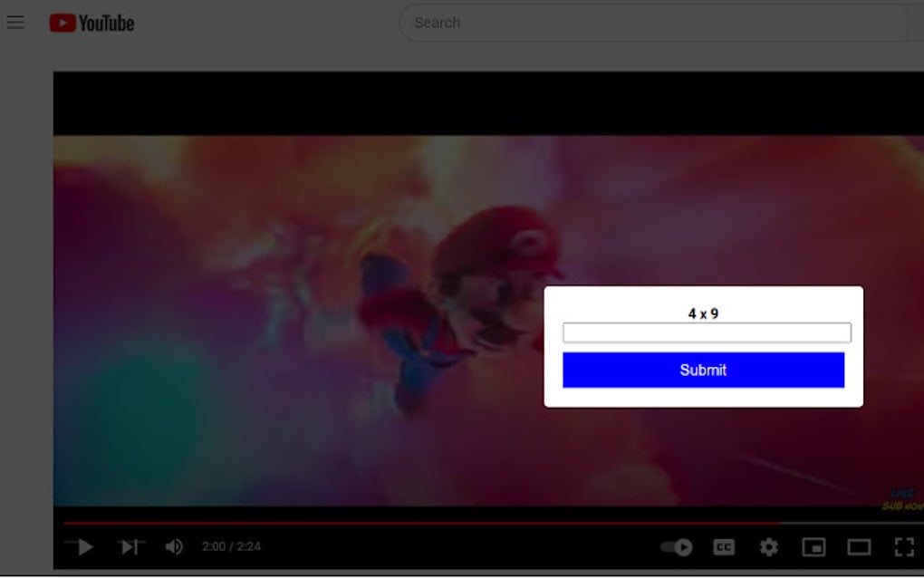
Task: Mute the video volume
Action: tap(174, 547)
